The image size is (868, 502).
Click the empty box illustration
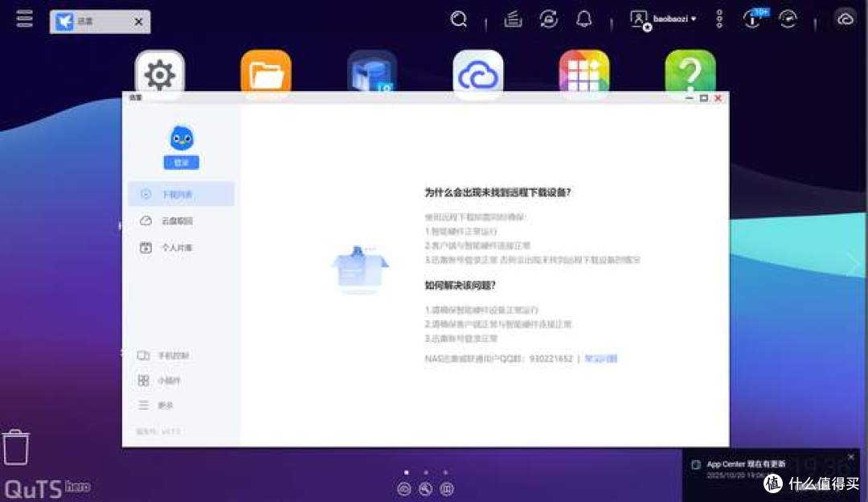[x=360, y=269]
